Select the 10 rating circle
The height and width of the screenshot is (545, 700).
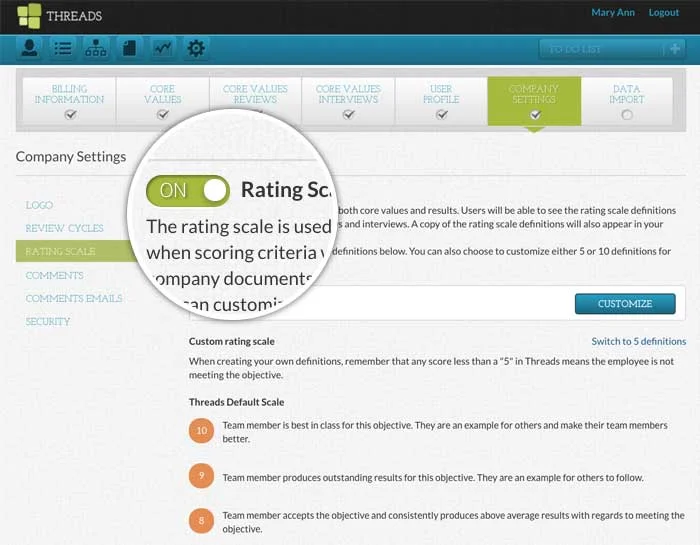pos(201,430)
